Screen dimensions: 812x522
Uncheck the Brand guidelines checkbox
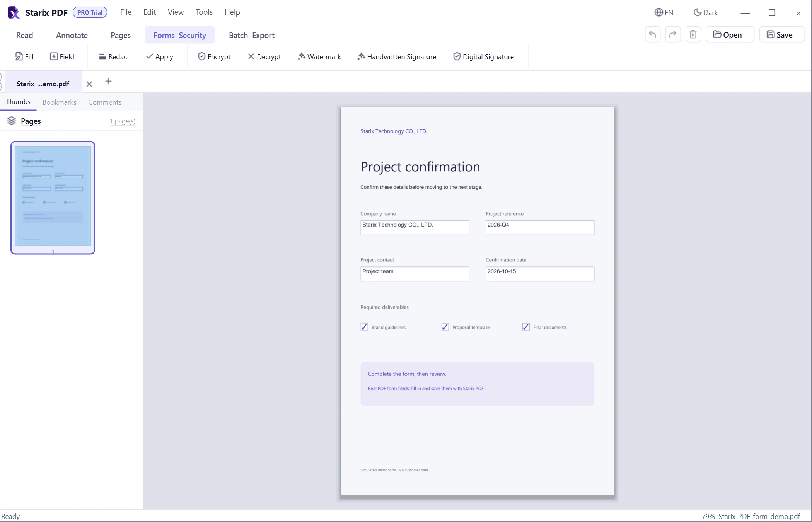click(x=364, y=327)
